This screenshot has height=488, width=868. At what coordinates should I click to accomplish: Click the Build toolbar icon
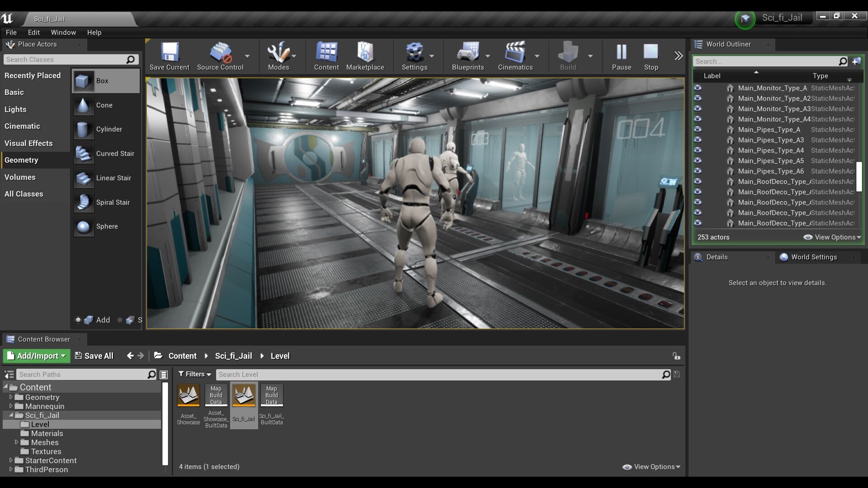[569, 52]
